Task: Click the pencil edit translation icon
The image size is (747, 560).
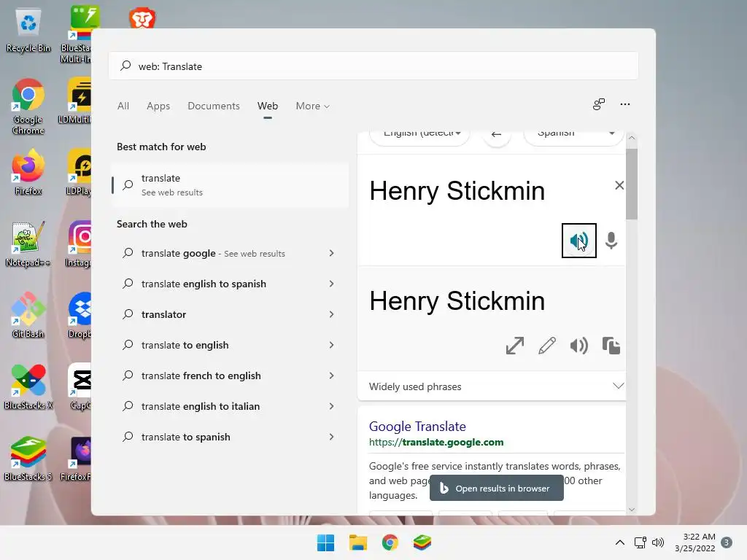Action: [547, 346]
